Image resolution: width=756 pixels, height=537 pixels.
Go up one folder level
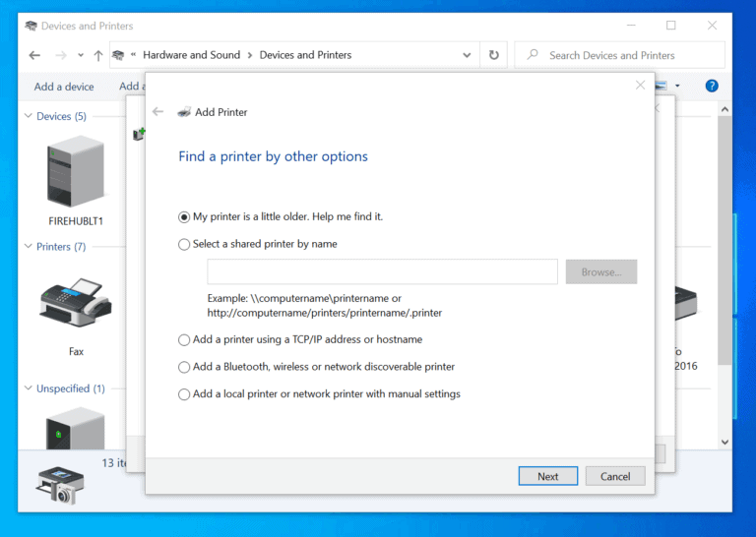pos(98,55)
